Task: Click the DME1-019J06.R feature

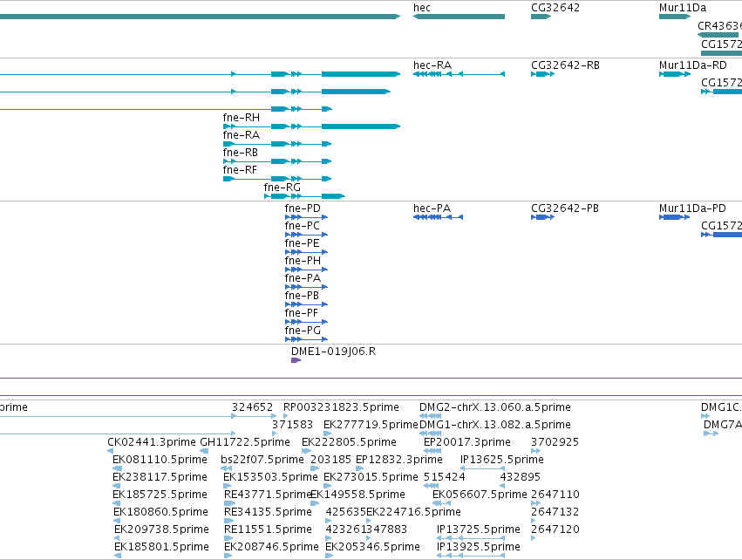Action: point(334,352)
